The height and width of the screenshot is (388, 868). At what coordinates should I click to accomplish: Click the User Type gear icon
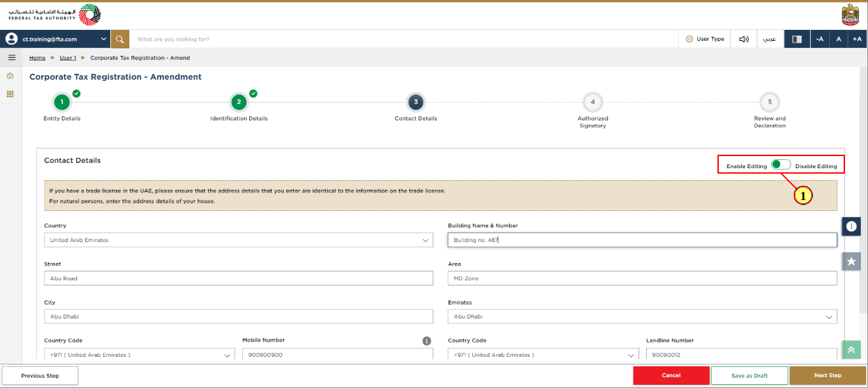tap(689, 39)
